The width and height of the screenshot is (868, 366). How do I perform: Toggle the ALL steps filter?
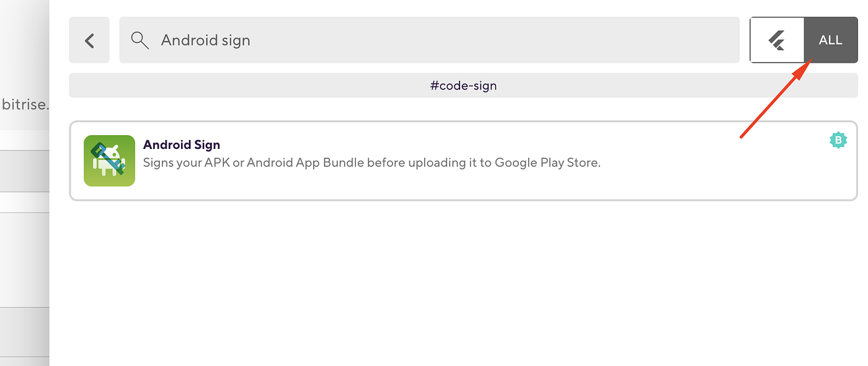(830, 40)
